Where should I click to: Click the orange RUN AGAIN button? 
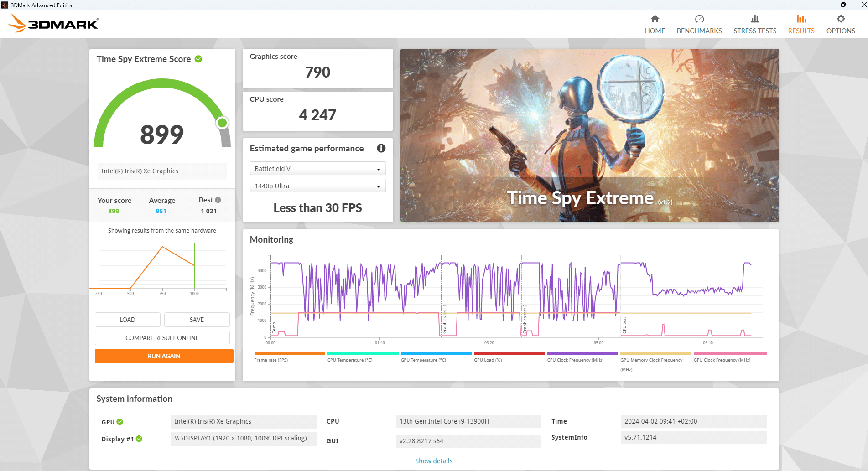pyautogui.click(x=164, y=356)
